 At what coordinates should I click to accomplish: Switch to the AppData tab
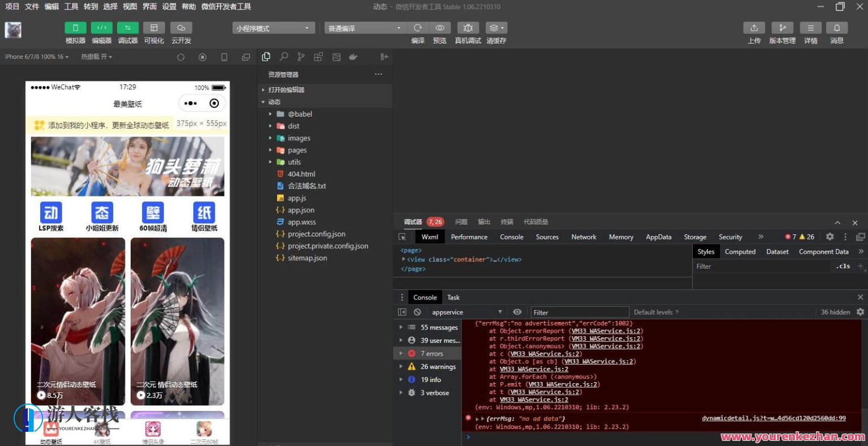click(x=659, y=237)
